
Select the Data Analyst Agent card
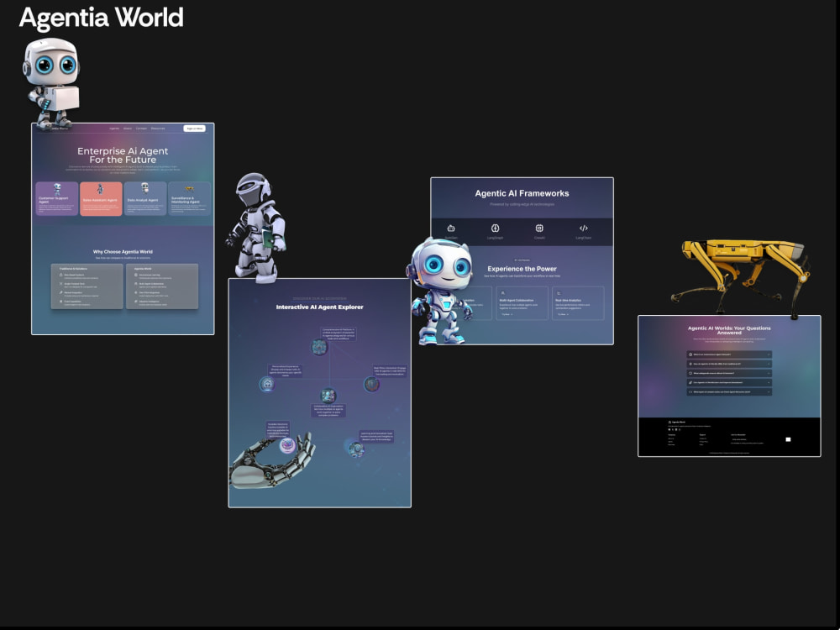145,199
